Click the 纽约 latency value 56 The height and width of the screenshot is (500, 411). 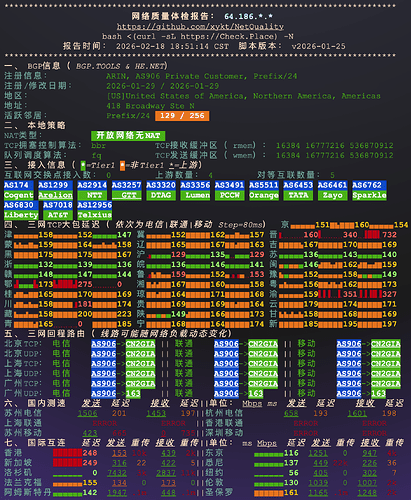pyautogui.click(x=293, y=473)
